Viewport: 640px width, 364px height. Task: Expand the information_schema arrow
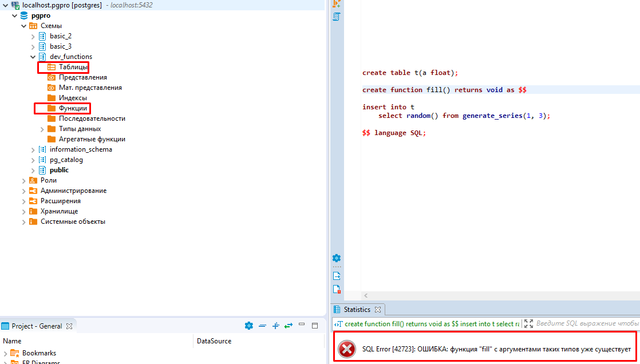coord(33,150)
